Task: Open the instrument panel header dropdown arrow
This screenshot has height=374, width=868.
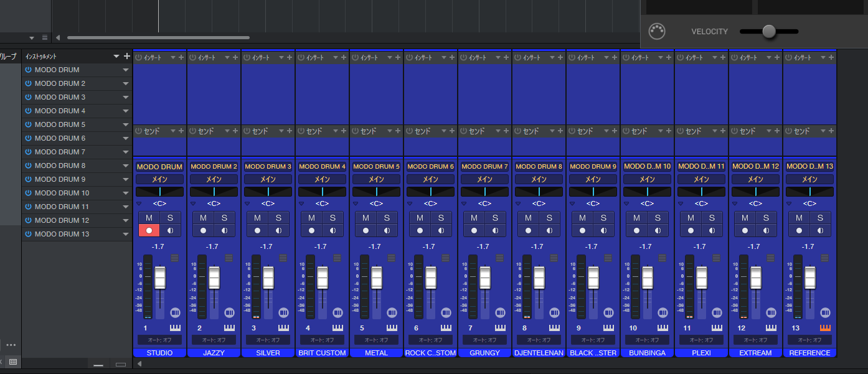Action: pyautogui.click(x=116, y=57)
